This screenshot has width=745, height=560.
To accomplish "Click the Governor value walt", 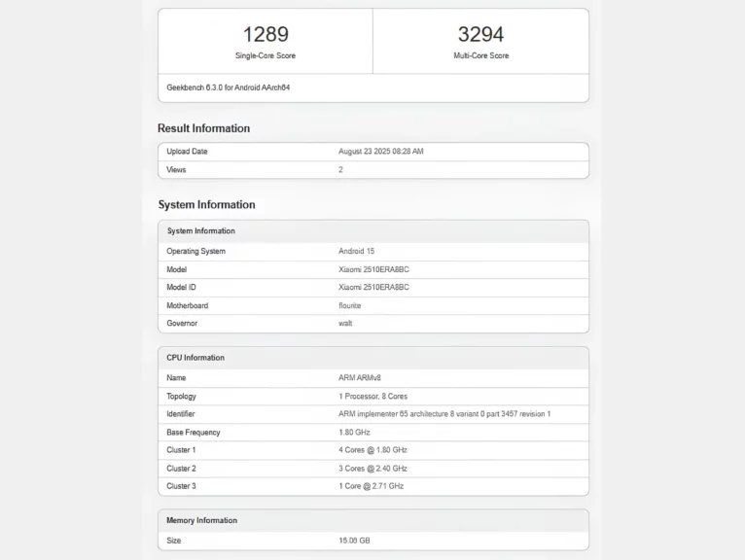I will tap(345, 323).
